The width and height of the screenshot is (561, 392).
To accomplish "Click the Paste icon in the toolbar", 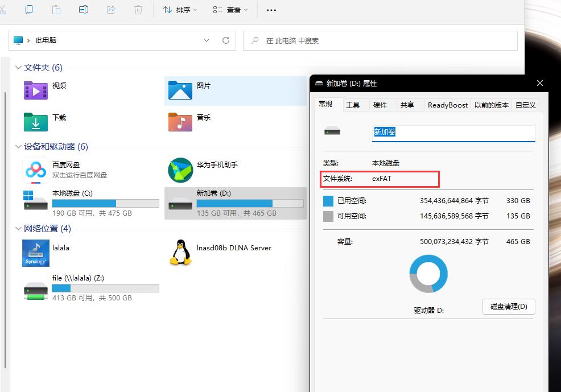I will click(55, 10).
